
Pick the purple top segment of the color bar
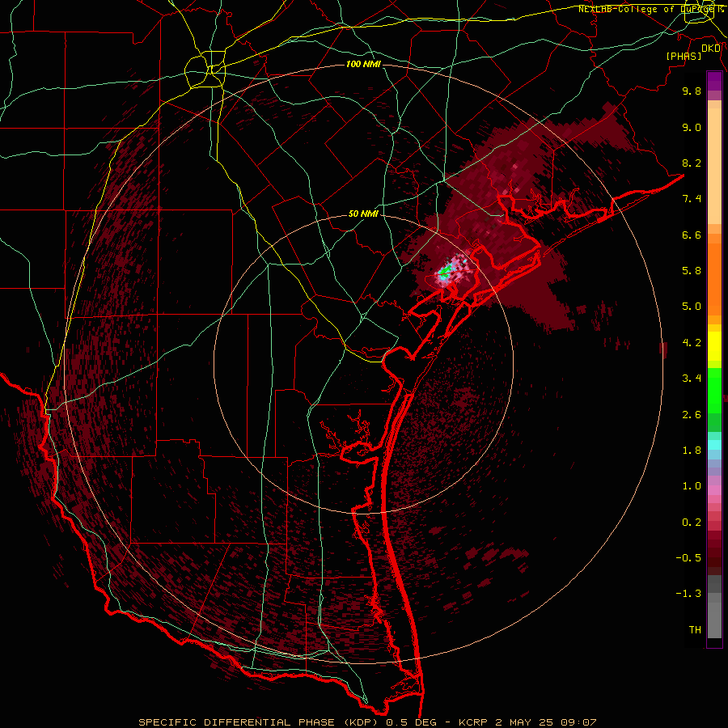[714, 81]
